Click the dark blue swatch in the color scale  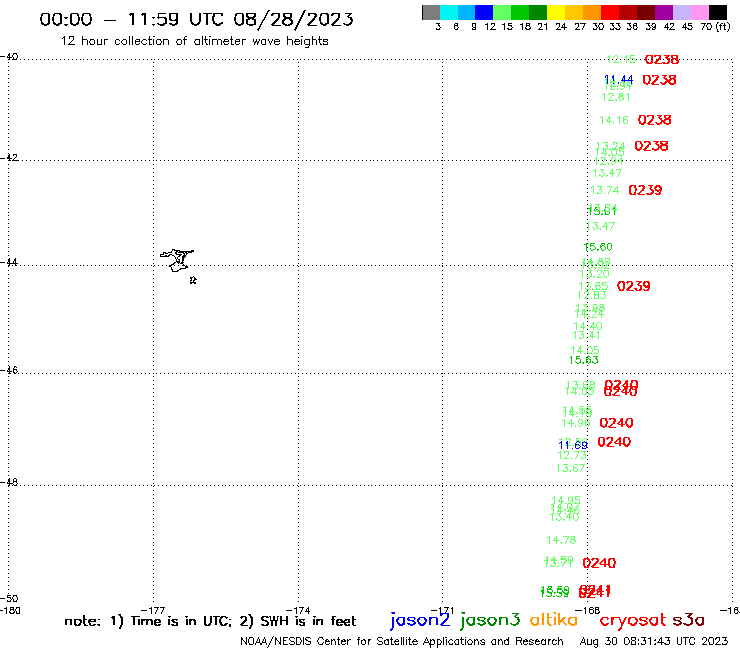click(484, 12)
